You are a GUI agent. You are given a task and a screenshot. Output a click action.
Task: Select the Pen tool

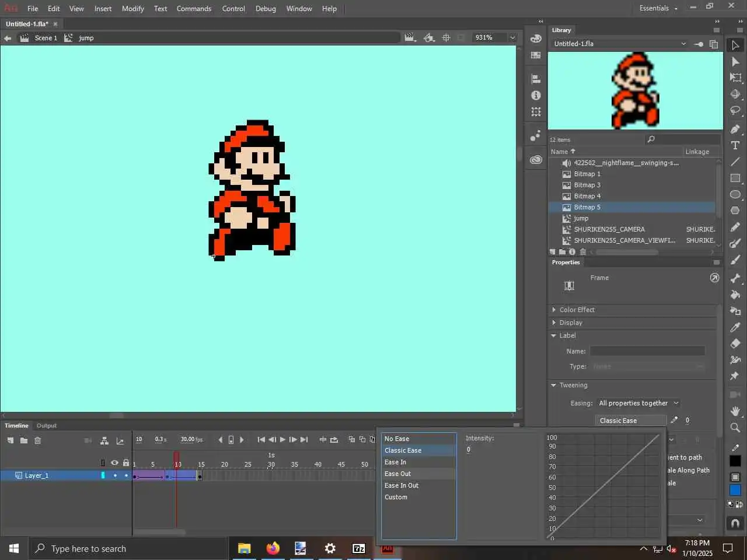pos(735,129)
